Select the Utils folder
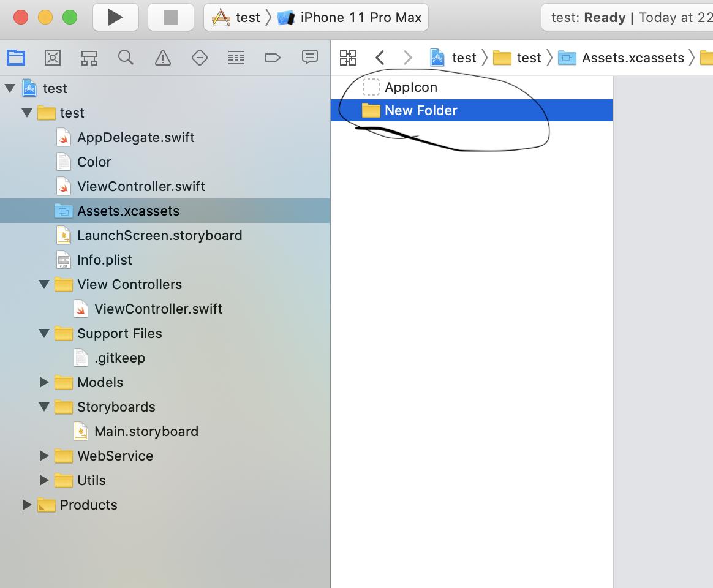Image resolution: width=713 pixels, height=588 pixels. [165, 481]
